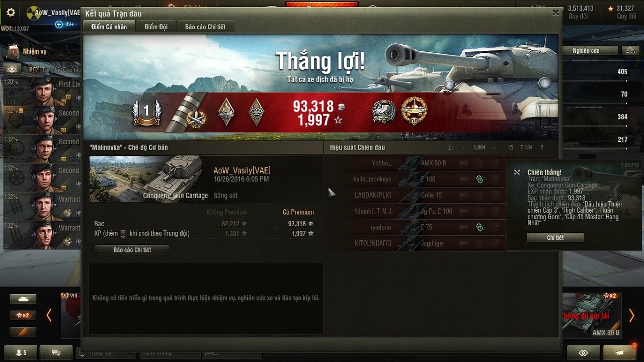Viewport: 644px width, 362px height.
Task: Click the Mastery badge Class I medal
Action: (x=414, y=112)
